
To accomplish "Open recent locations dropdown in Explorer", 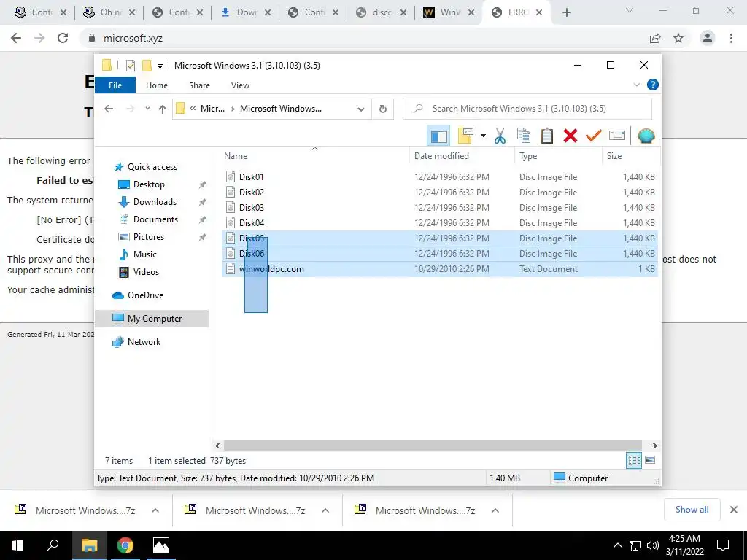I will click(147, 109).
